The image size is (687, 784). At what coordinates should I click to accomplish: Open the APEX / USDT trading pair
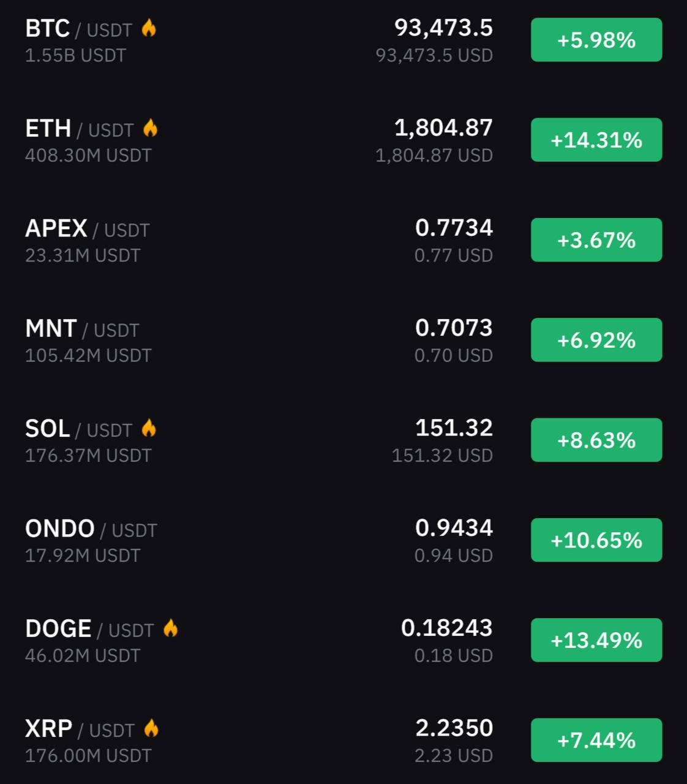tap(88, 229)
